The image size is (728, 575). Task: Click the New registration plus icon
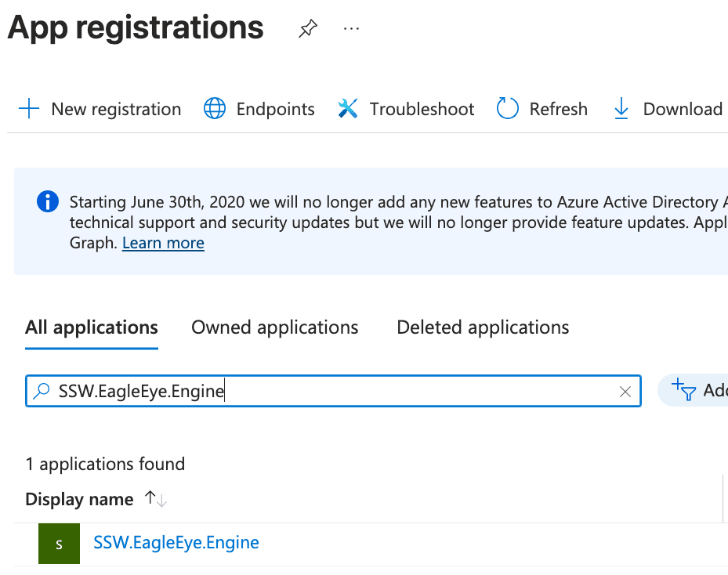[x=29, y=109]
